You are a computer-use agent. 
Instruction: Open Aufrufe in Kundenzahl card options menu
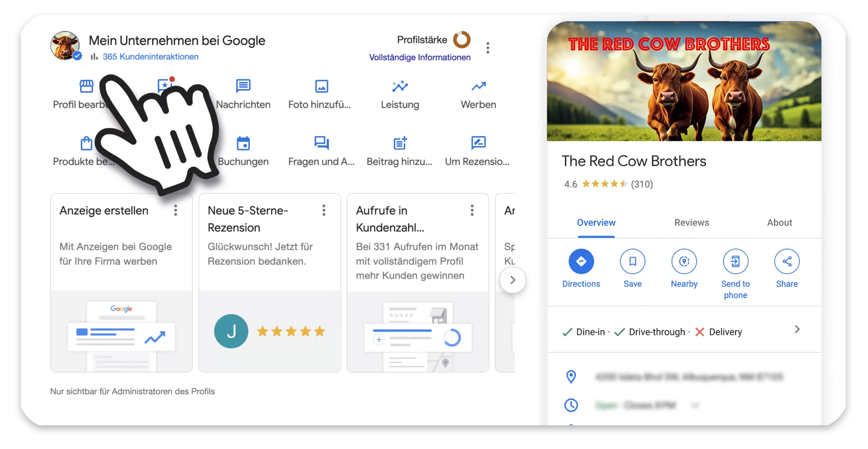click(472, 210)
